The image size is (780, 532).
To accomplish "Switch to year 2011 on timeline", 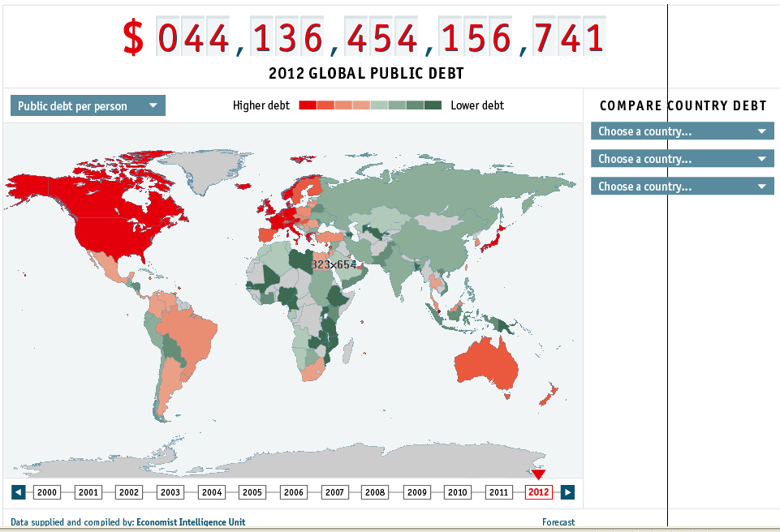I will [498, 492].
